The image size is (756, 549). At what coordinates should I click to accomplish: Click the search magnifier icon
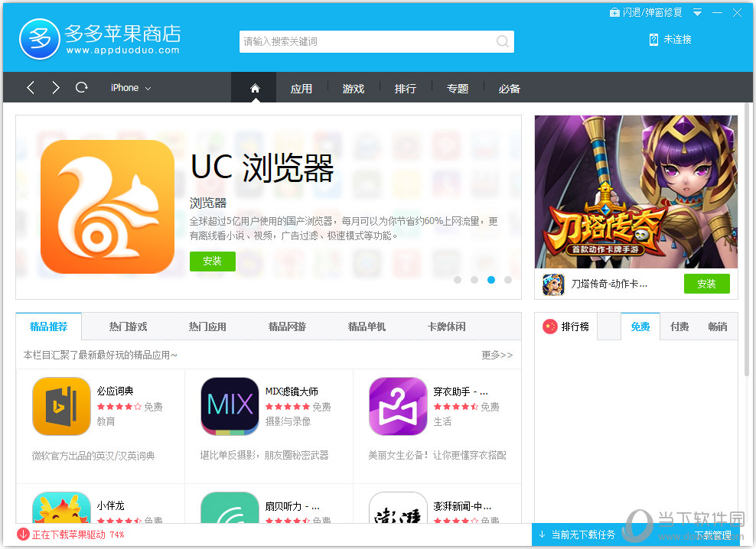click(x=502, y=41)
